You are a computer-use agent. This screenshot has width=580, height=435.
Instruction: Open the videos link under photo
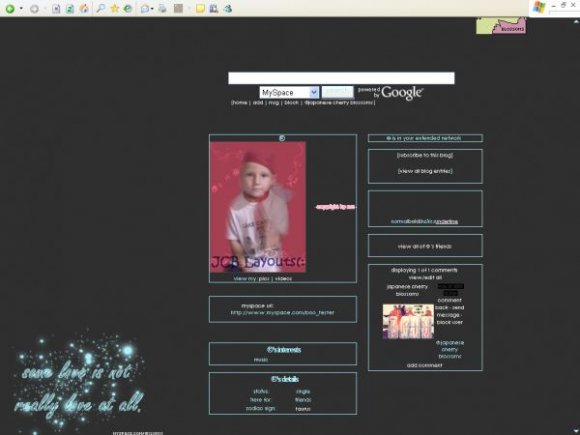283,279
